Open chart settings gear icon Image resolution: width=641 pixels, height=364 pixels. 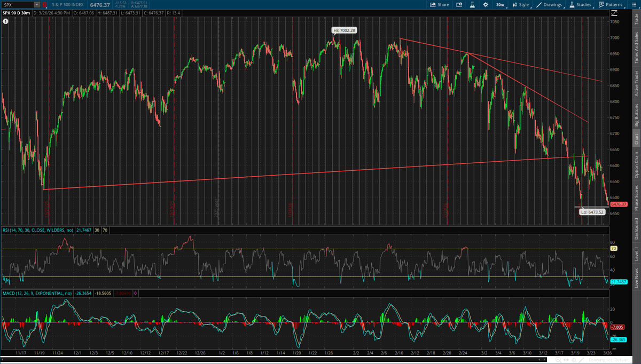click(x=486, y=4)
